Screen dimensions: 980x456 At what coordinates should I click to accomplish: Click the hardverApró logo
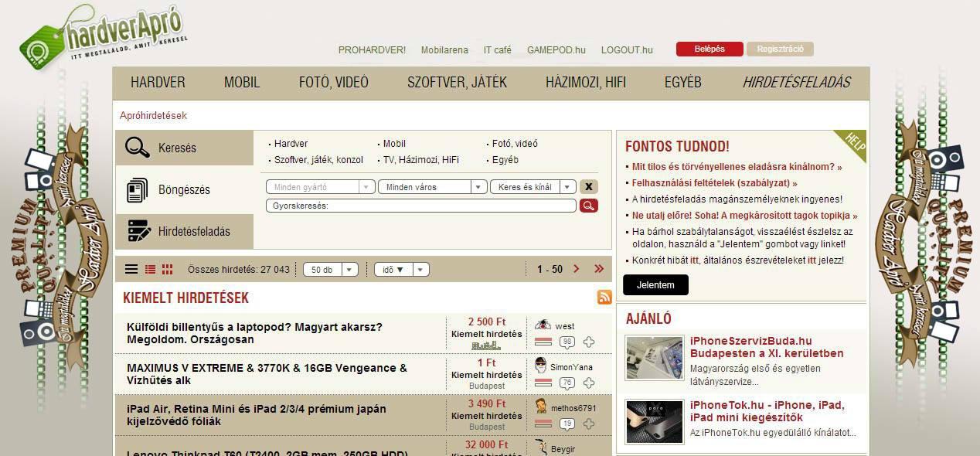point(102,36)
